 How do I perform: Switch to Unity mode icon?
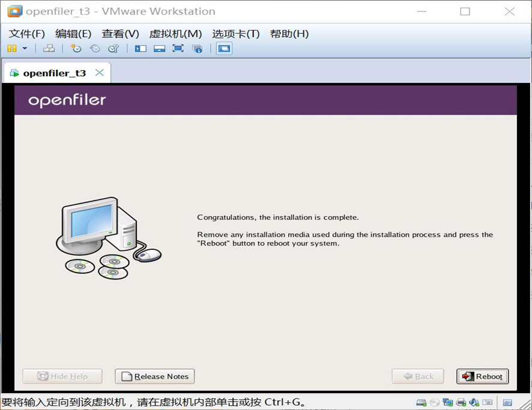click(197, 49)
